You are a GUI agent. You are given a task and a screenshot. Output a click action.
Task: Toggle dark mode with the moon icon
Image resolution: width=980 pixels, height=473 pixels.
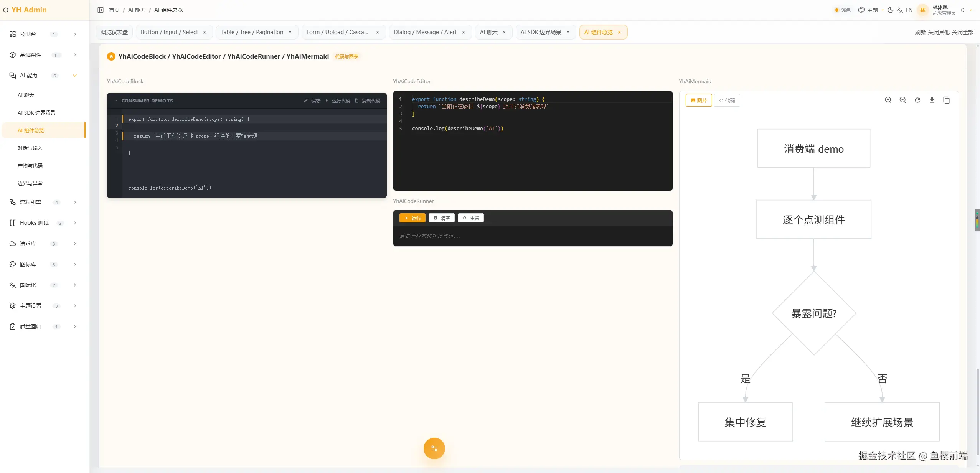tap(890, 10)
